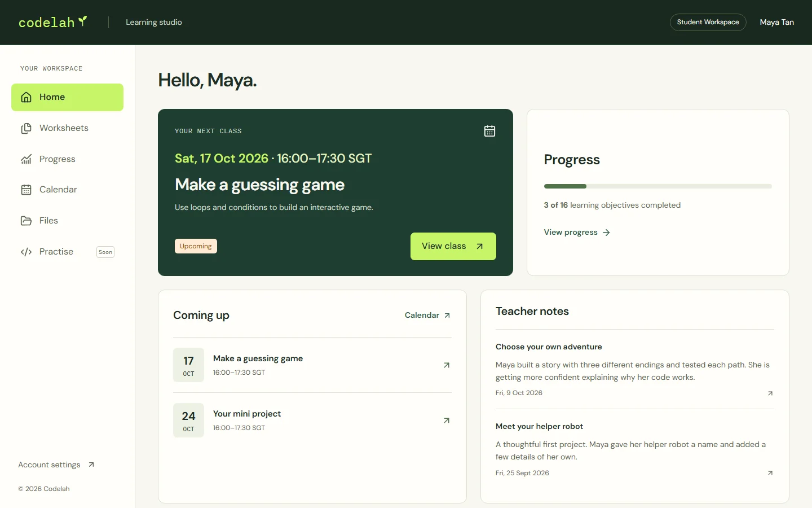Click the 17 Oct date tile
This screenshot has height=508, width=812.
[x=188, y=365]
